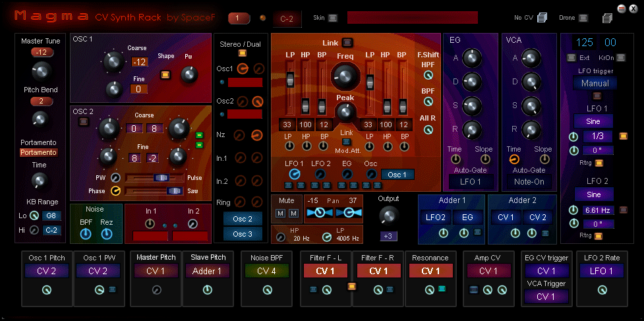
Task: Click the Osc 3 button
Action: click(x=242, y=233)
